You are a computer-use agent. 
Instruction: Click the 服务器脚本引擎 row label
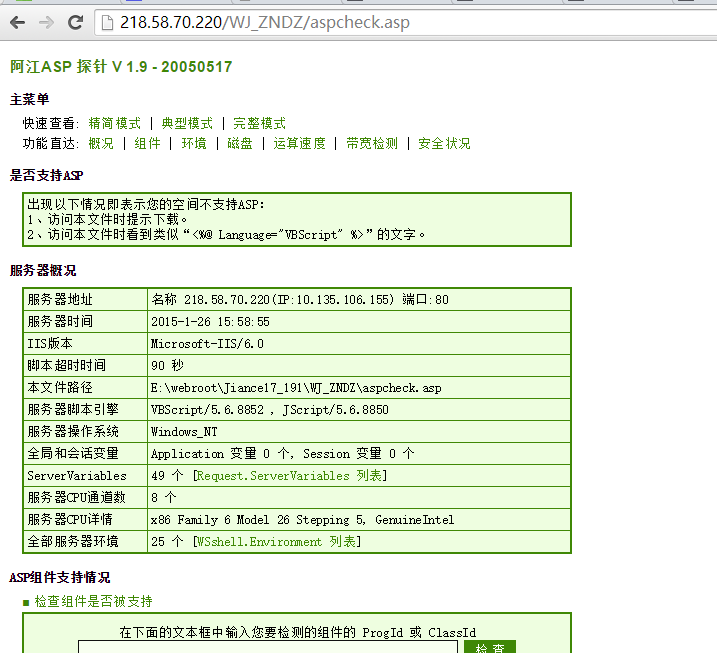click(x=73, y=409)
